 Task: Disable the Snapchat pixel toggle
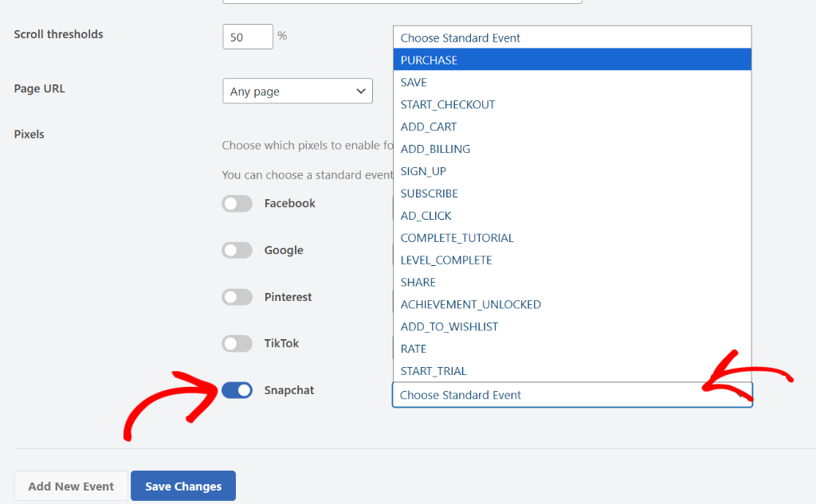[x=237, y=390]
